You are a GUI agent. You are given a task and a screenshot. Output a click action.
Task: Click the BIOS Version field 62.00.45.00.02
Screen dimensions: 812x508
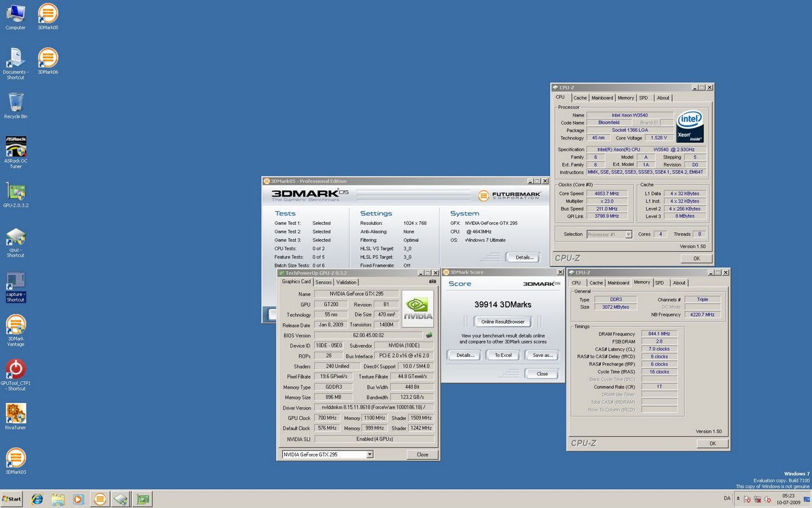(x=367, y=335)
